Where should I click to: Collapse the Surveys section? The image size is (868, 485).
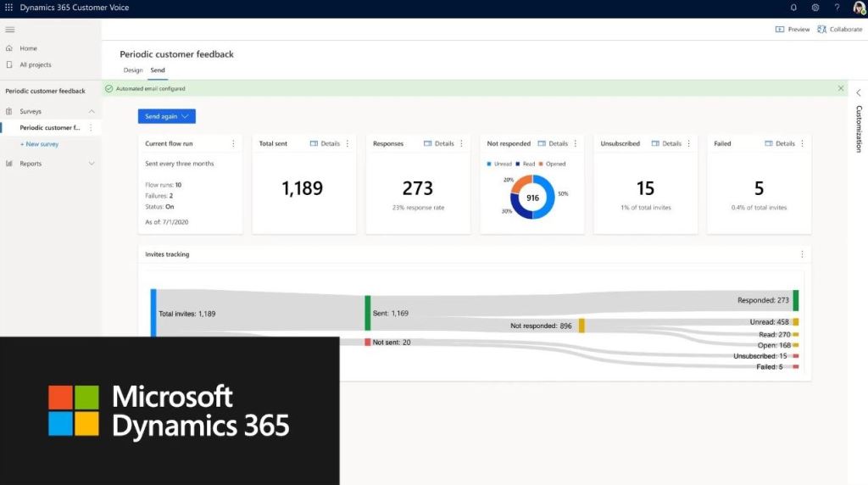(92, 112)
